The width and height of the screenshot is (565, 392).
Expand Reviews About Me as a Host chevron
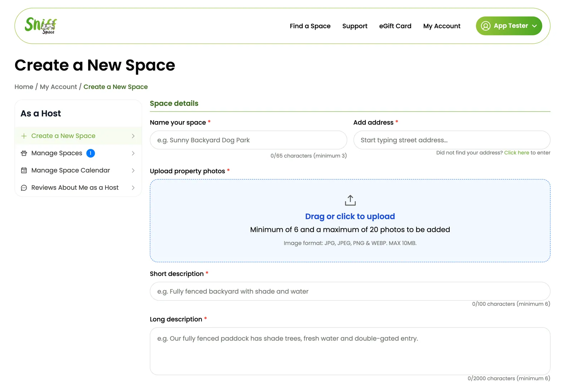pyautogui.click(x=133, y=188)
